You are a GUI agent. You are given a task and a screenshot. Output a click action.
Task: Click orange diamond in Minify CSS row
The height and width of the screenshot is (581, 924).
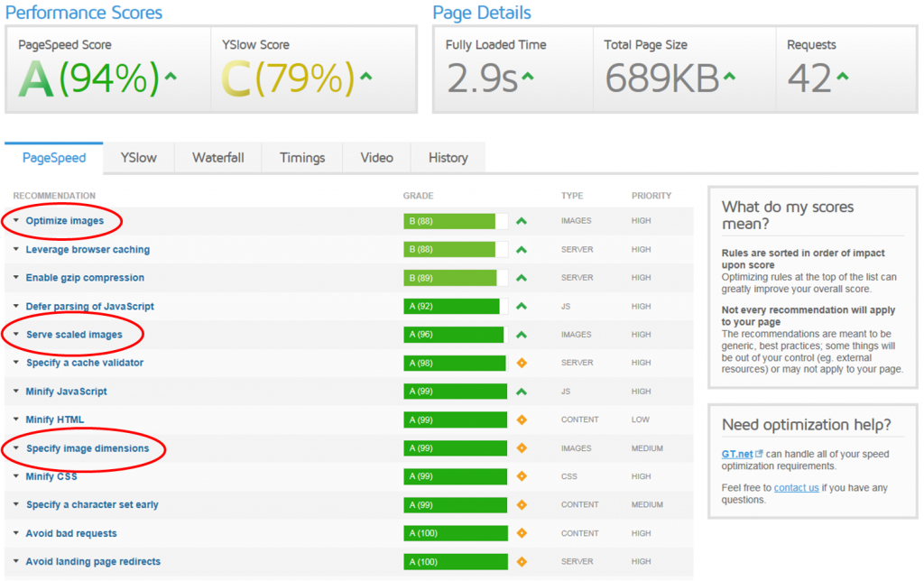[522, 476]
